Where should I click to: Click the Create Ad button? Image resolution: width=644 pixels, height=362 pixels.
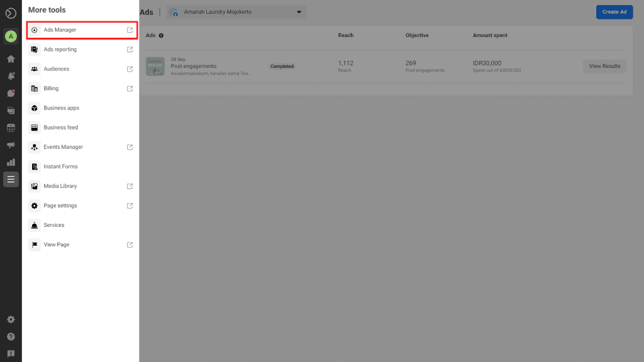pos(614,12)
